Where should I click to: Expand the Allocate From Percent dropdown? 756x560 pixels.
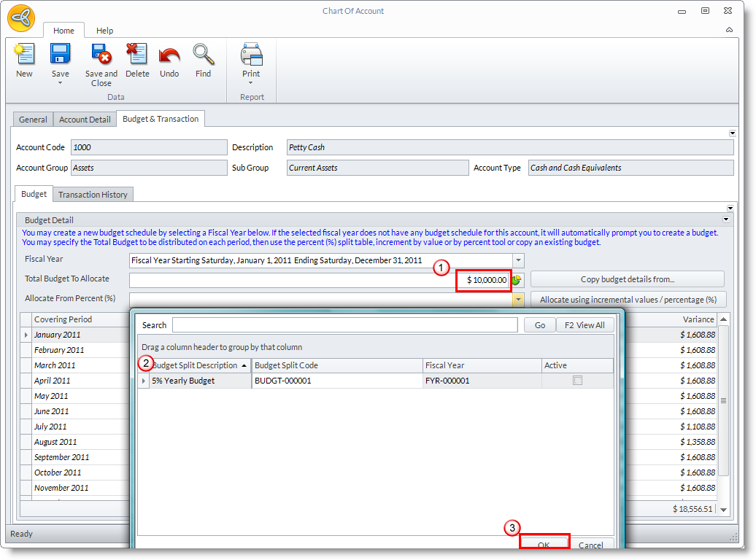tap(518, 300)
